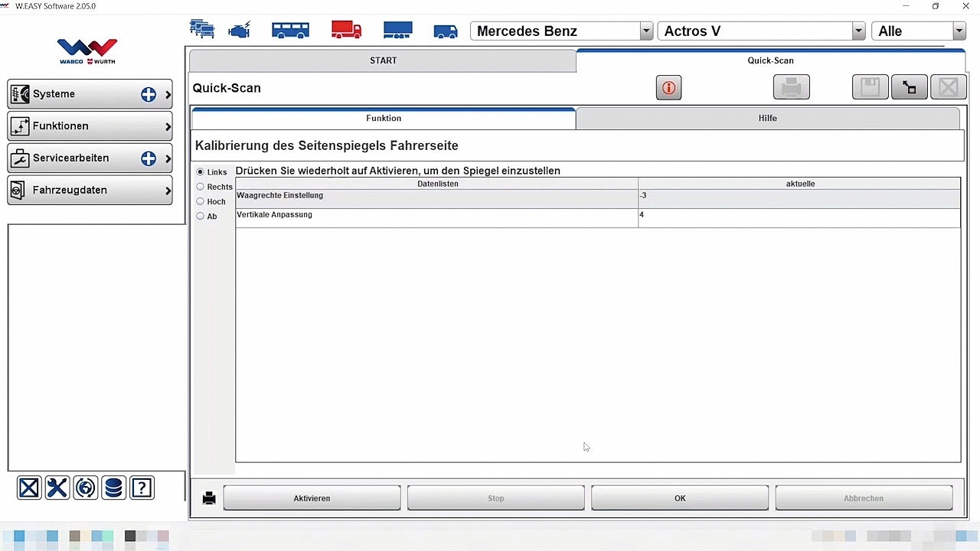Click the engine diagnostics icon
The height and width of the screenshot is (551, 980).
pos(240,31)
